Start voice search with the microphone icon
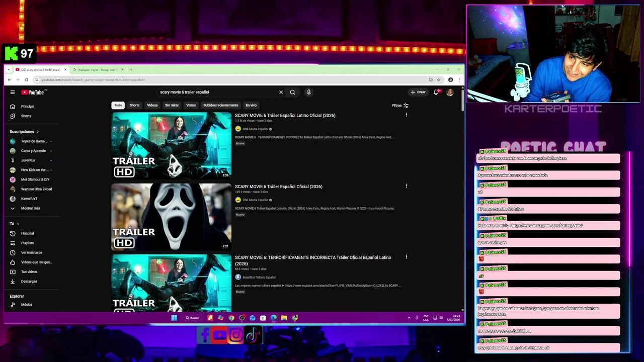 click(308, 92)
